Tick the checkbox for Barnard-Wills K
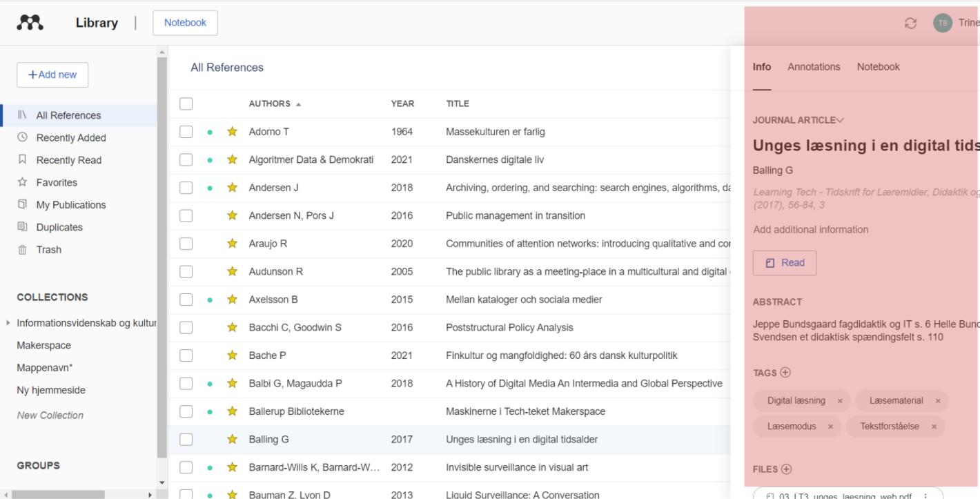The height and width of the screenshot is (499, 980). (x=186, y=467)
